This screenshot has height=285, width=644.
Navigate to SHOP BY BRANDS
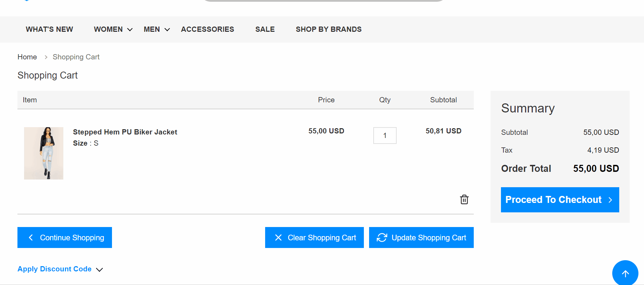[328, 29]
